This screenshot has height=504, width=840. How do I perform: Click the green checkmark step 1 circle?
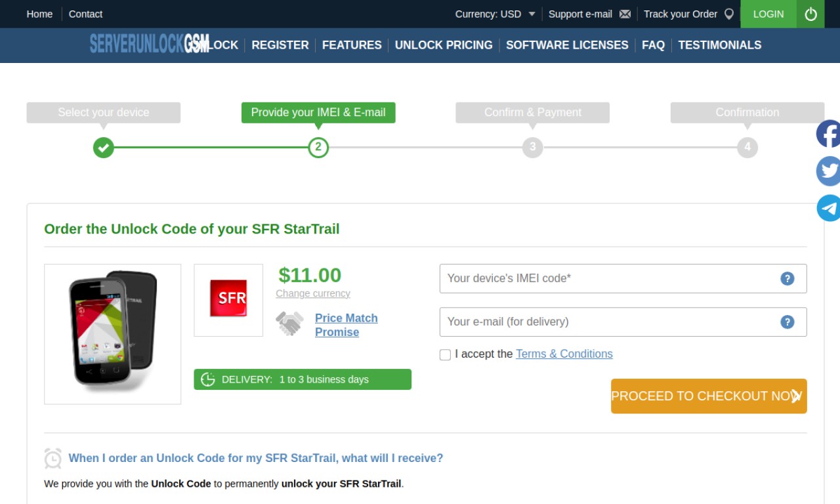click(103, 147)
